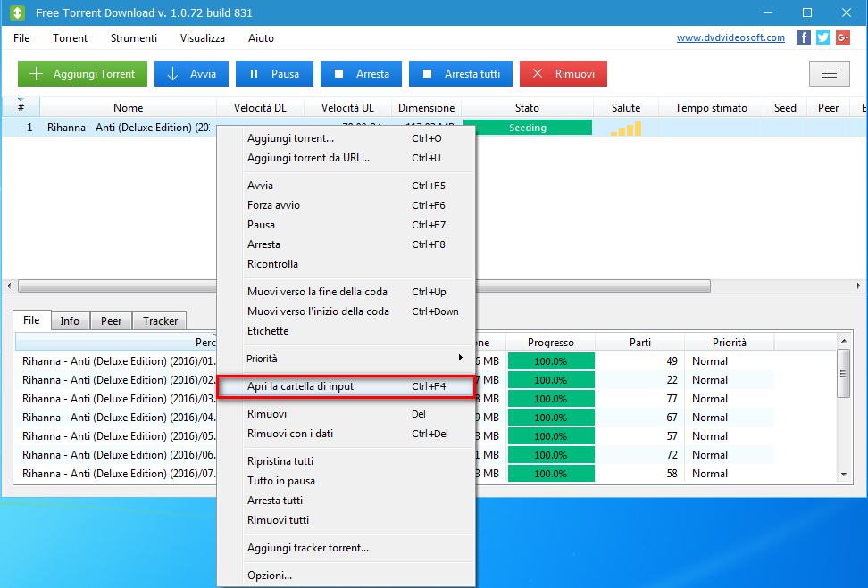Screen dimensions: 868x588
Task: Click horizontal scrollbar left arrow
Action: [9, 286]
